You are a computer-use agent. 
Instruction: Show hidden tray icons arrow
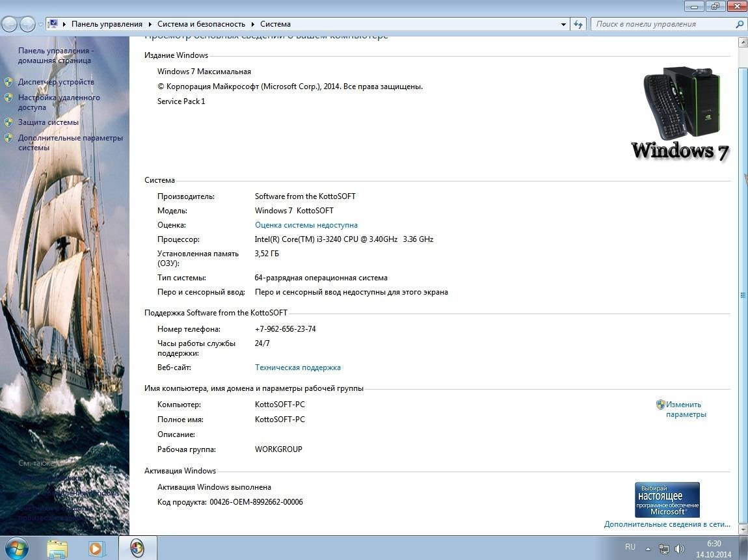[648, 549]
